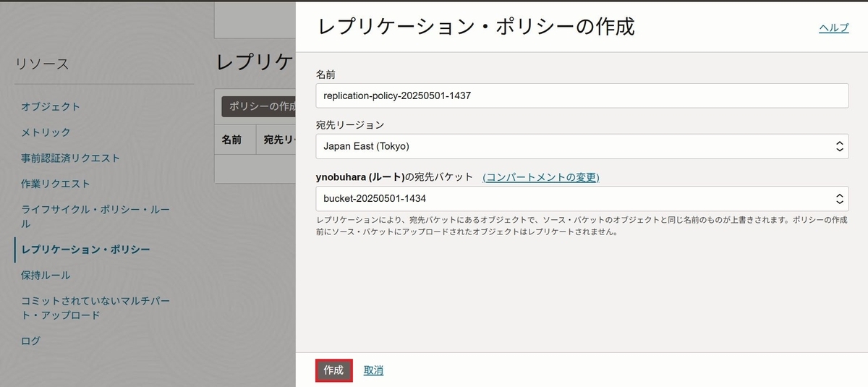The height and width of the screenshot is (387, 868).
Task: Click the レプリケーション・ポリシーの作成 panel title
Action: (x=476, y=27)
